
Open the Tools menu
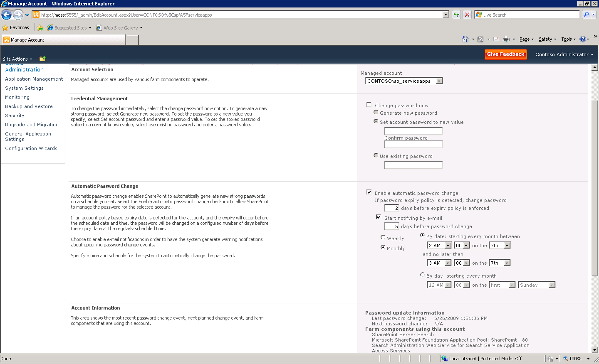(568, 39)
